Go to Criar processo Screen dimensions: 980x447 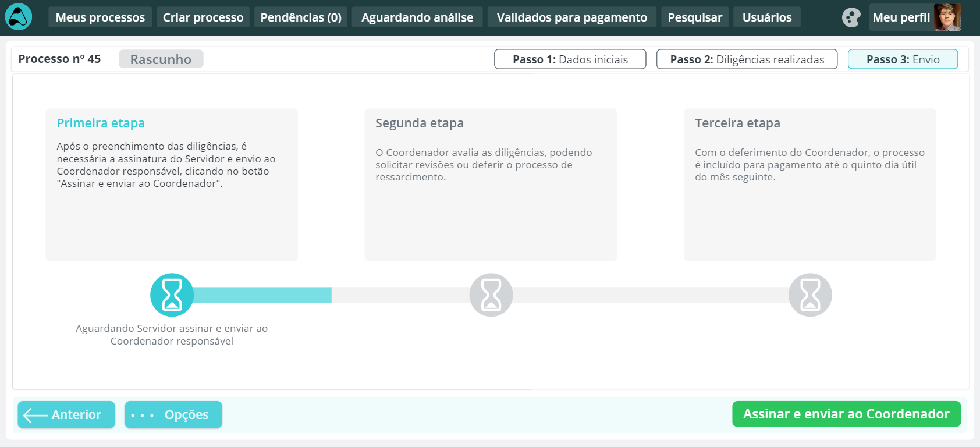coord(203,17)
